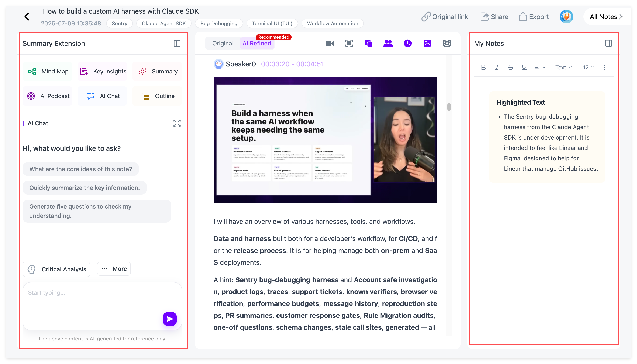This screenshot has height=364, width=637.
Task: Click the Export upload icon
Action: 523,17
